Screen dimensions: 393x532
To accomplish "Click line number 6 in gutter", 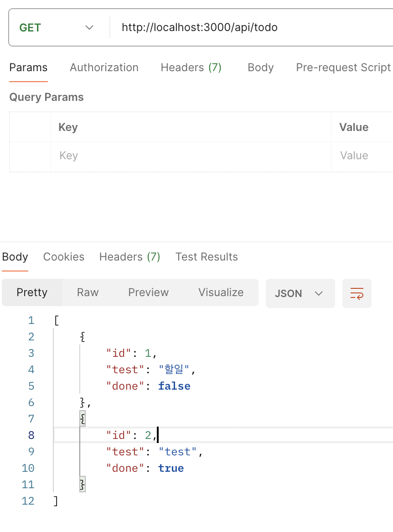I will (x=31, y=402).
